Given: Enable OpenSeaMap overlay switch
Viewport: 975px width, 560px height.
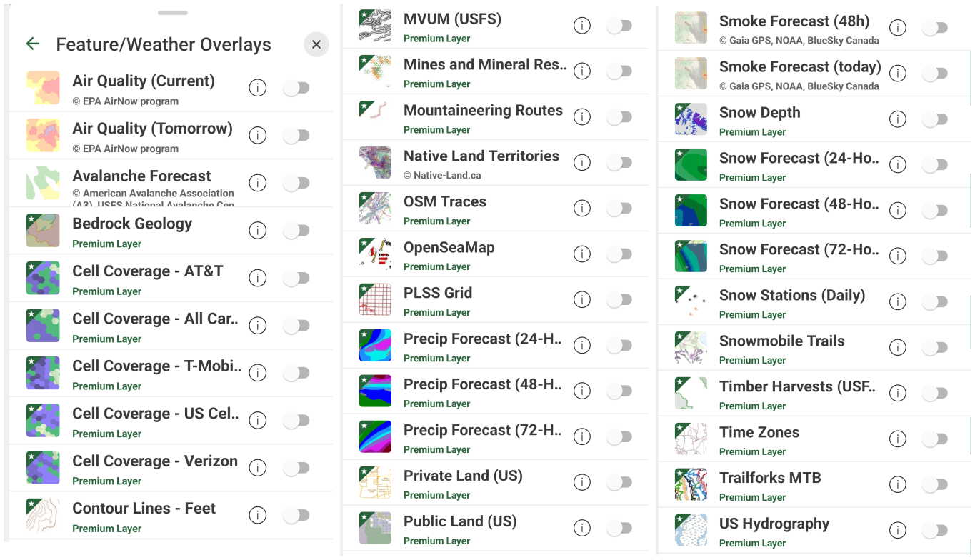Looking at the screenshot, I should (x=619, y=254).
